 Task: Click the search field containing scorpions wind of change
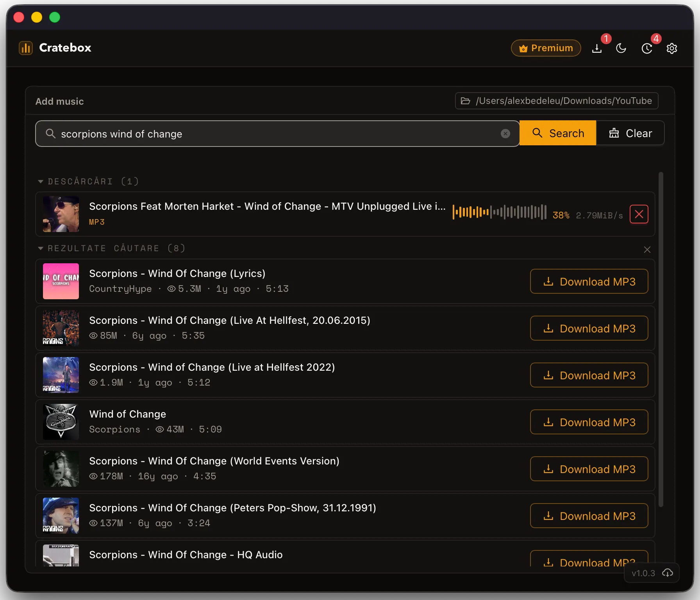(x=277, y=134)
